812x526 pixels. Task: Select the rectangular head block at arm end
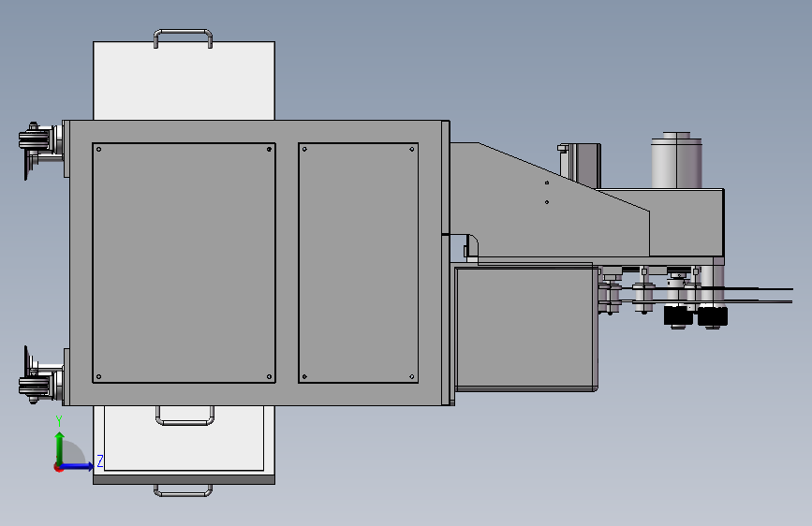coord(687,223)
